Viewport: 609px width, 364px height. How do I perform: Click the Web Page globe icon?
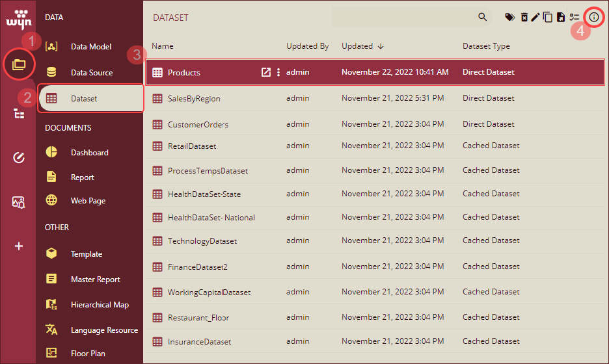click(x=51, y=200)
